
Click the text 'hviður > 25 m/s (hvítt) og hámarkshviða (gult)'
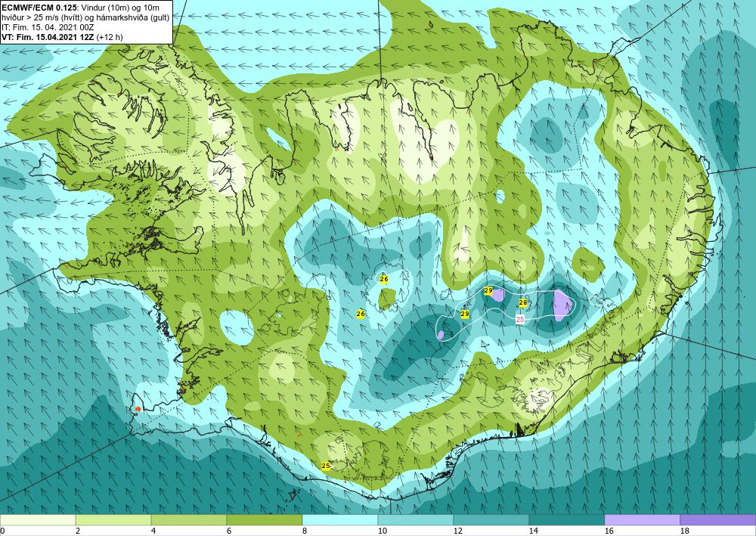tap(86, 17)
